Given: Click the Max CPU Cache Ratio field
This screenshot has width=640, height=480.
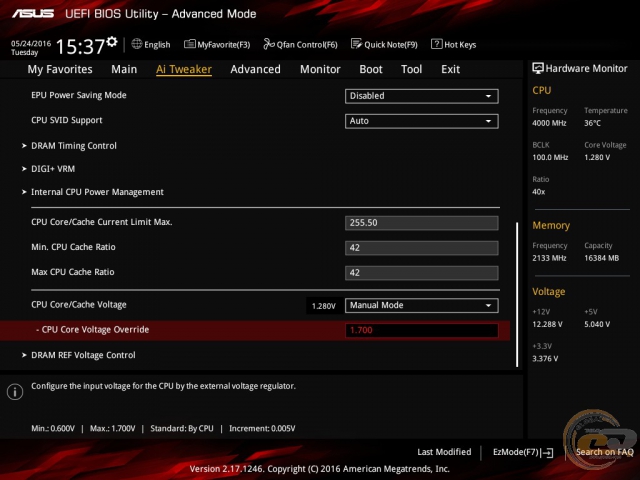Looking at the screenshot, I should coord(421,273).
